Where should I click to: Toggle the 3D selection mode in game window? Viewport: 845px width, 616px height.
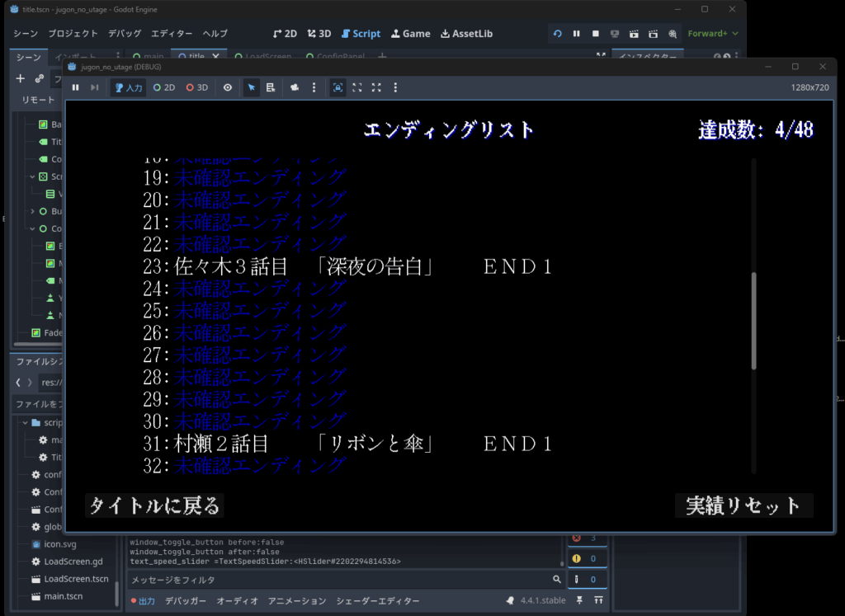[196, 87]
